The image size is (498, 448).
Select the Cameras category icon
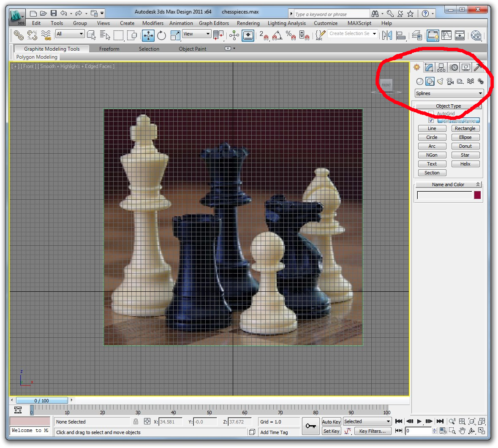click(x=450, y=81)
